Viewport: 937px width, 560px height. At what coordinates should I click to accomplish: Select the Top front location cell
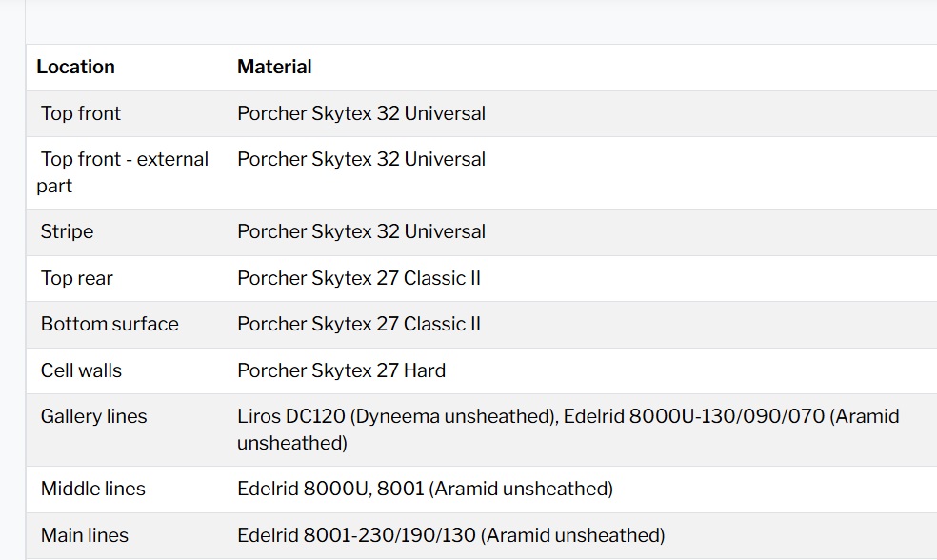[x=81, y=113]
